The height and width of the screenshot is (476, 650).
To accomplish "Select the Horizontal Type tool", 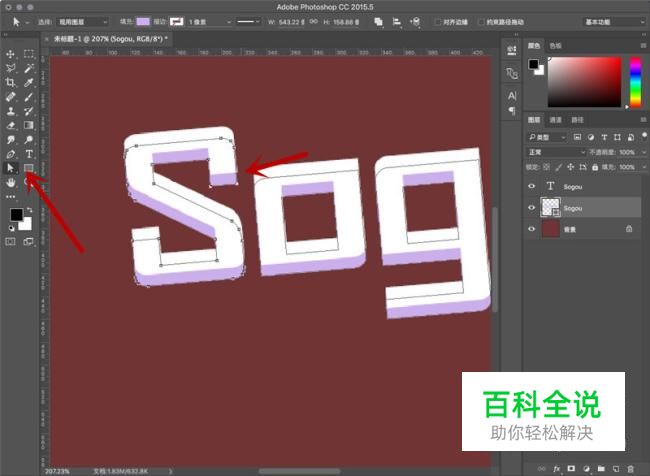I will (x=30, y=155).
